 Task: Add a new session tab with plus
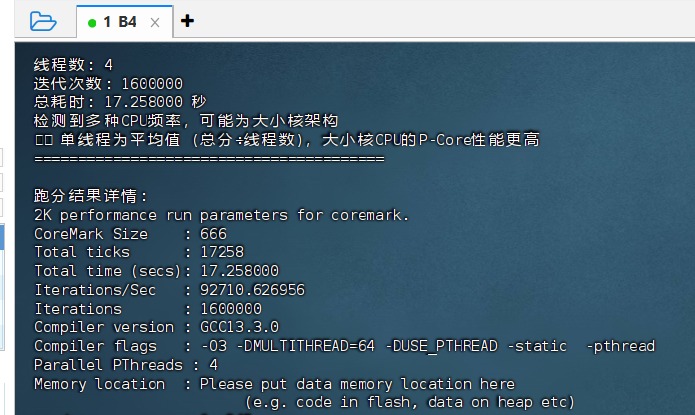pos(187,21)
